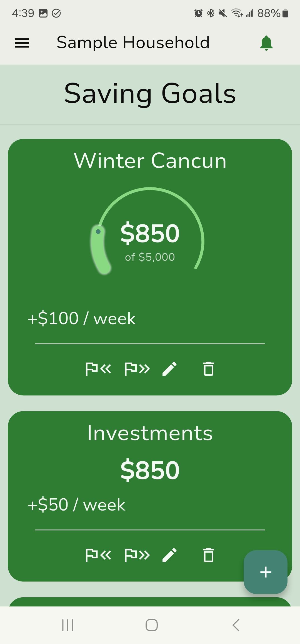300x644 pixels.
Task: Tap the Sample Household title
Action: tap(133, 43)
